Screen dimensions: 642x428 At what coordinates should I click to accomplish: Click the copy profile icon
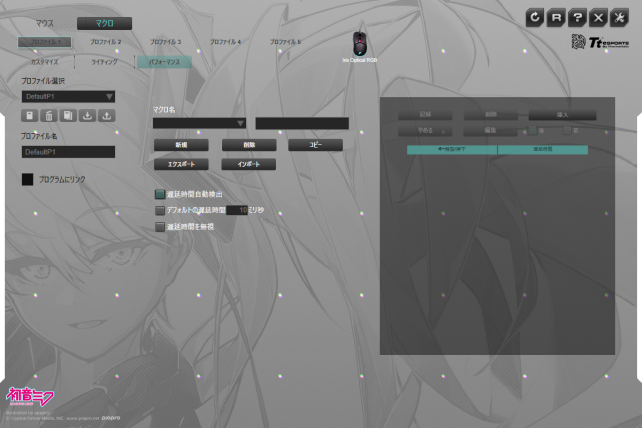click(x=68, y=116)
